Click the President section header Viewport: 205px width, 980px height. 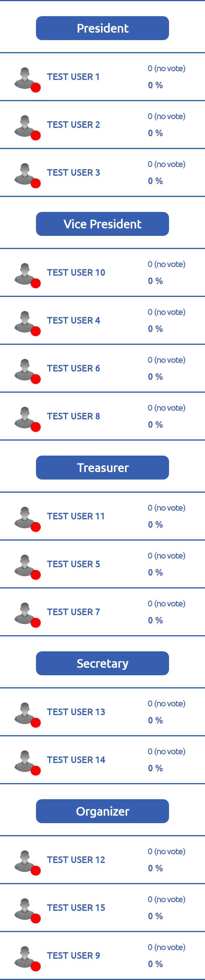tap(103, 28)
